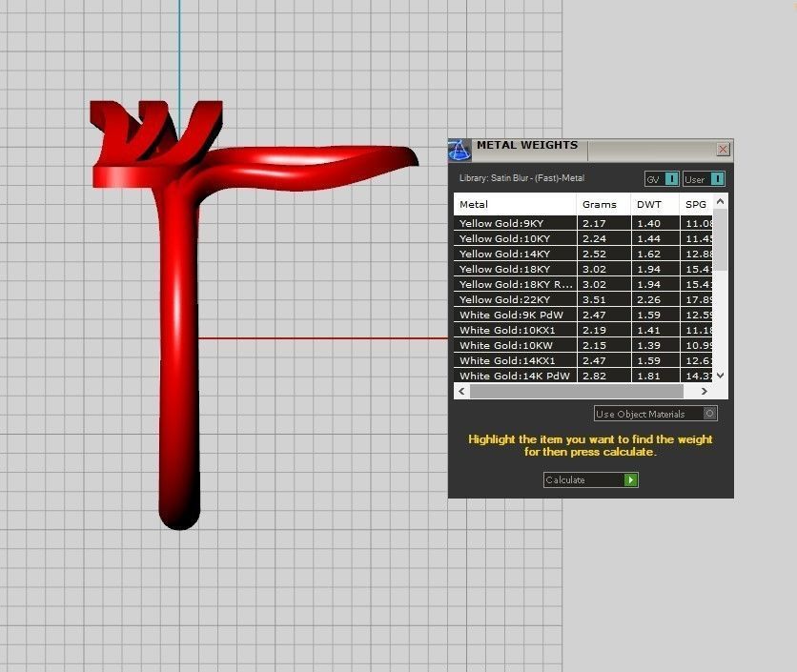Click the vertical scrollbar thumb

click(720, 239)
